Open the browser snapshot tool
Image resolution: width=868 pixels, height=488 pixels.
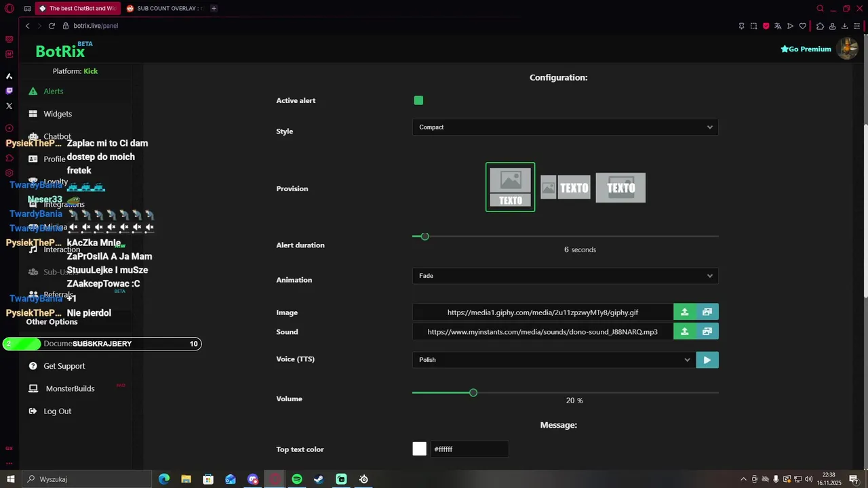753,26
